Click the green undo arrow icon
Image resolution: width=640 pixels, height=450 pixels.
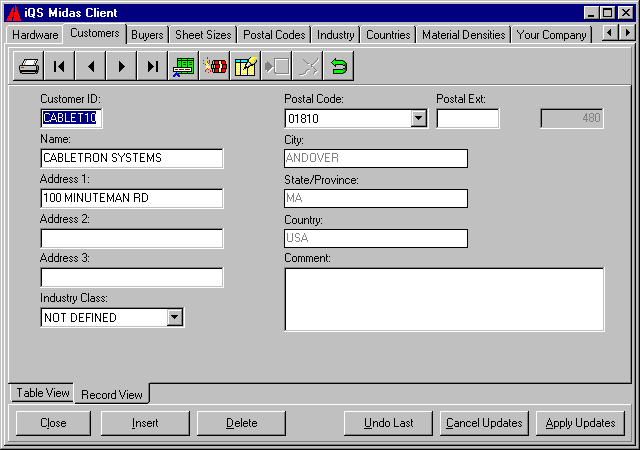pos(338,66)
